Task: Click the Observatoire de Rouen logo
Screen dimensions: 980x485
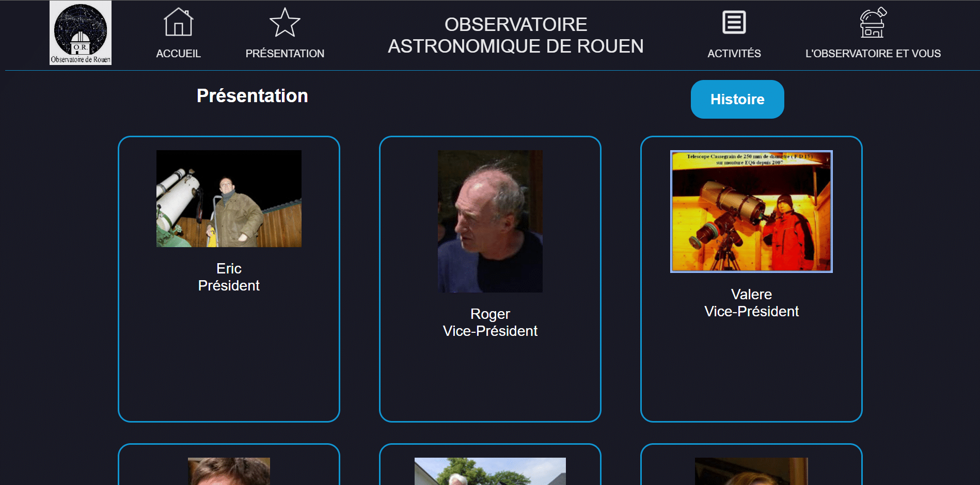Action: coord(81,33)
